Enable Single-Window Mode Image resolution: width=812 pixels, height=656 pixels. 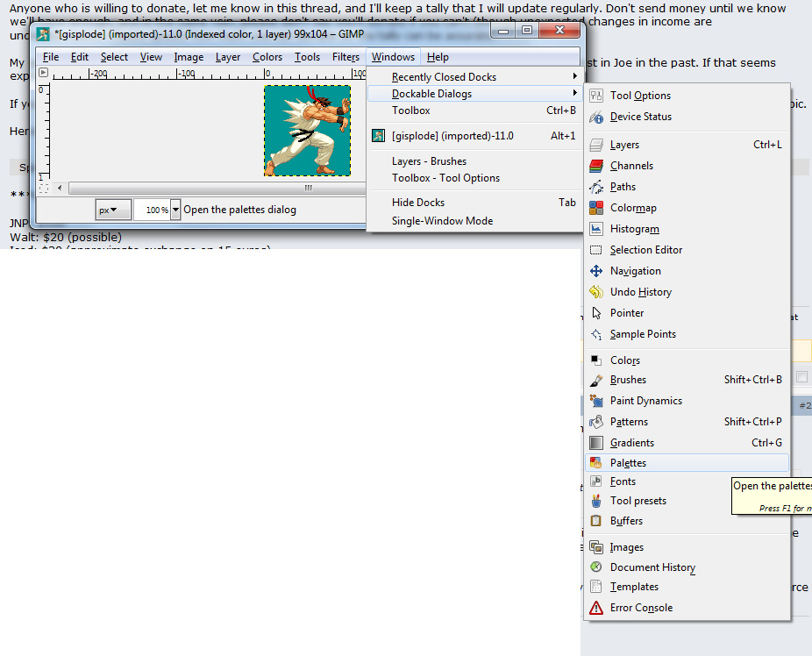click(474, 220)
